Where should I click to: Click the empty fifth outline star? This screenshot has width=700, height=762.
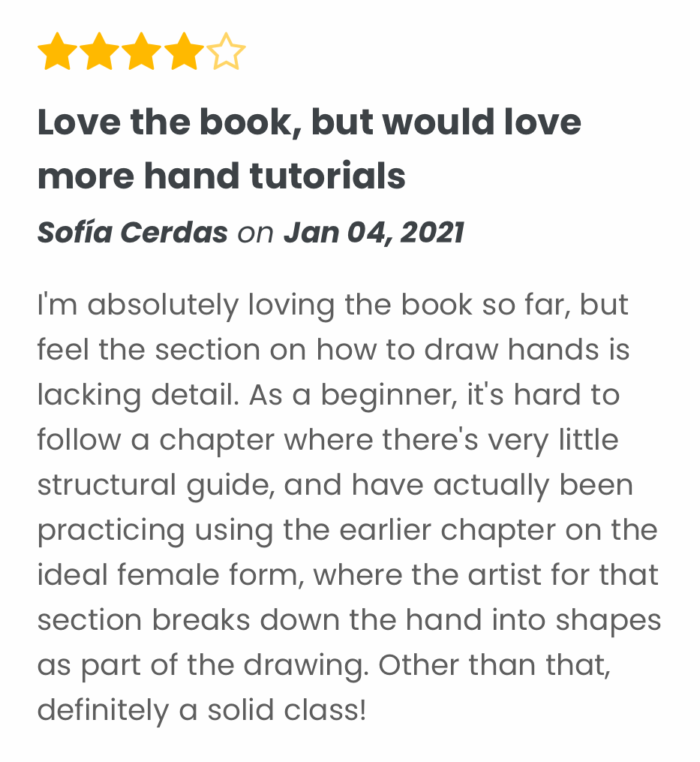pos(226,54)
